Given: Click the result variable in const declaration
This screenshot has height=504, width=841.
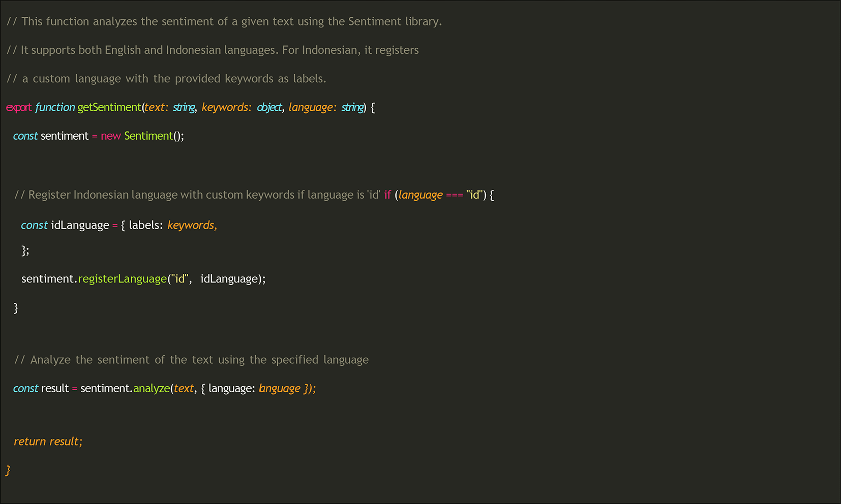Looking at the screenshot, I should point(55,389).
